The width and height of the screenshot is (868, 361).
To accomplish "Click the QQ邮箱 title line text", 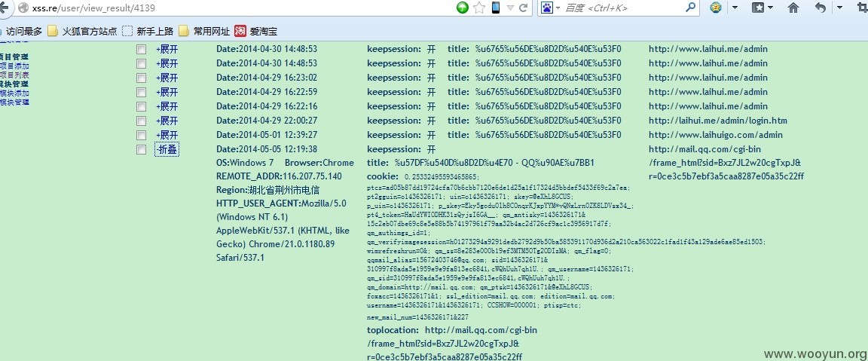I will tap(481, 163).
